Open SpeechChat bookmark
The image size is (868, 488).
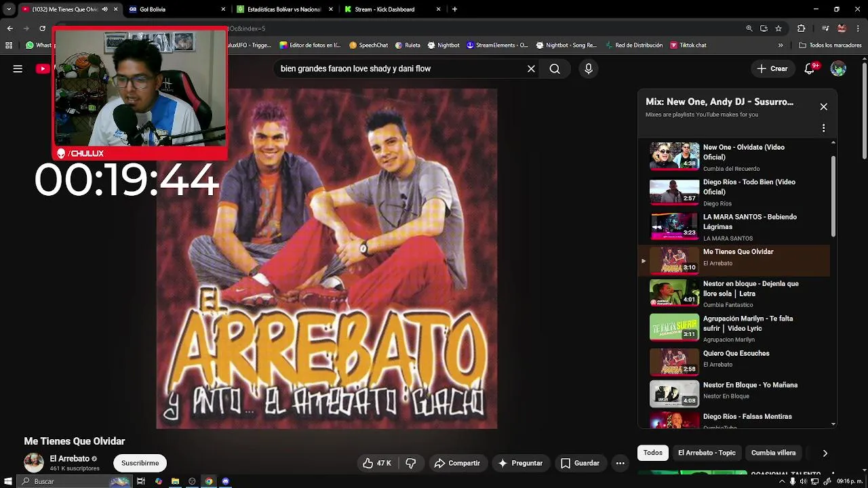click(368, 45)
